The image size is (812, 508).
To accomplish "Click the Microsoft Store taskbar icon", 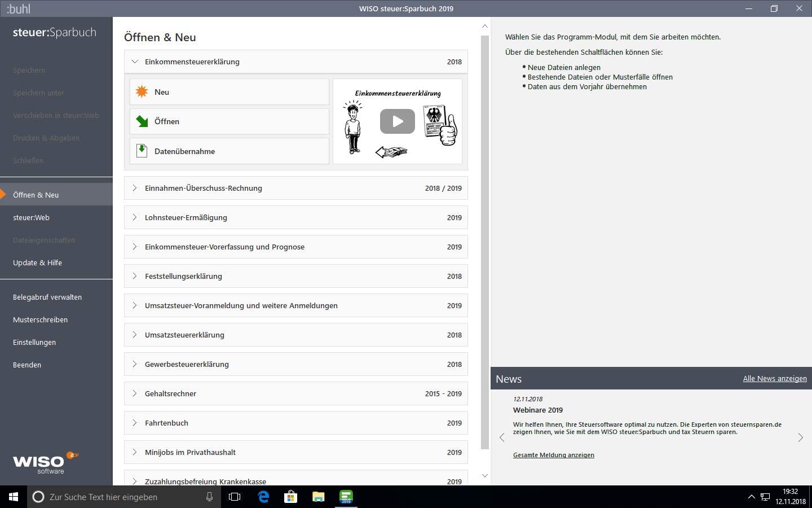I will pyautogui.click(x=291, y=497).
